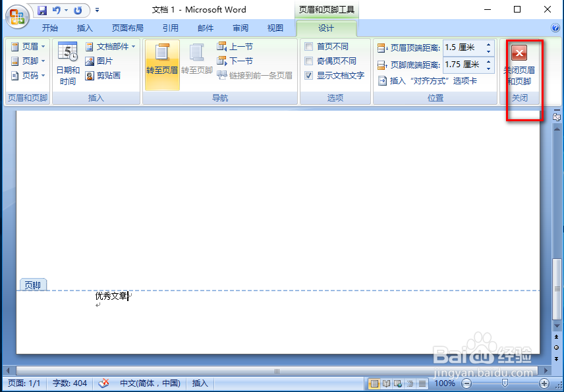
Task: Enable the 首页不同 option
Action: (x=308, y=46)
